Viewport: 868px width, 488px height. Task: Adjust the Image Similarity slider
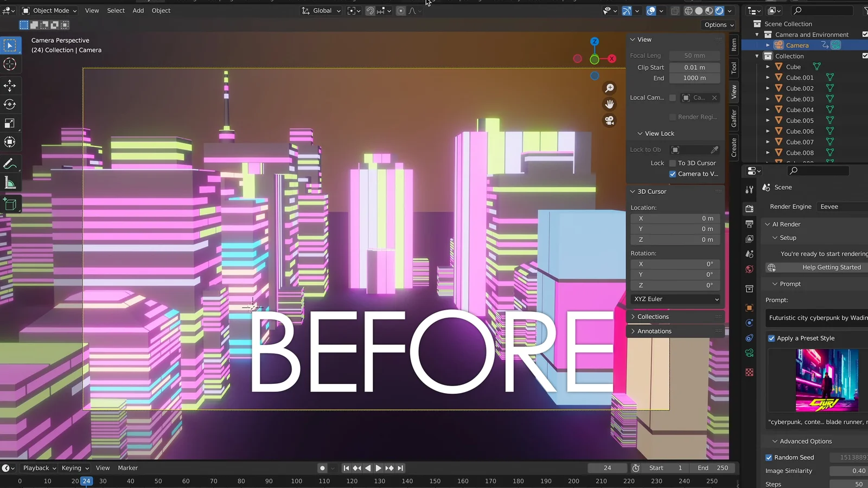846,471
